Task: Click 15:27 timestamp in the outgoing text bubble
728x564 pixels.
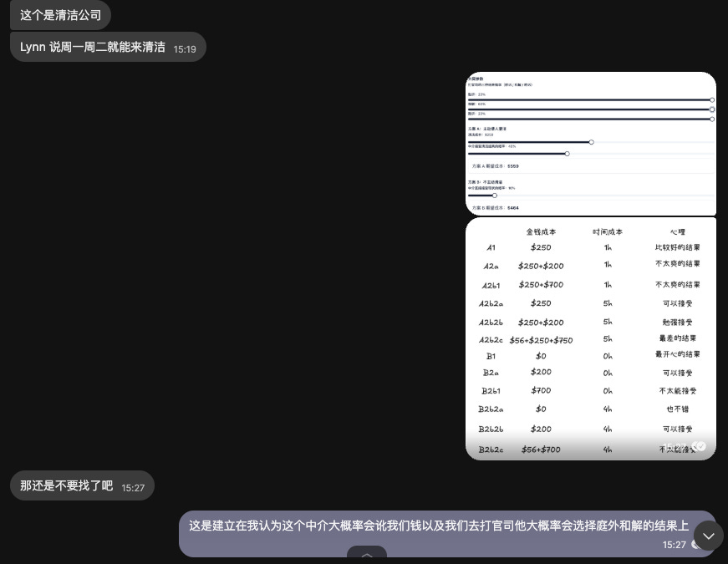Action: click(675, 545)
